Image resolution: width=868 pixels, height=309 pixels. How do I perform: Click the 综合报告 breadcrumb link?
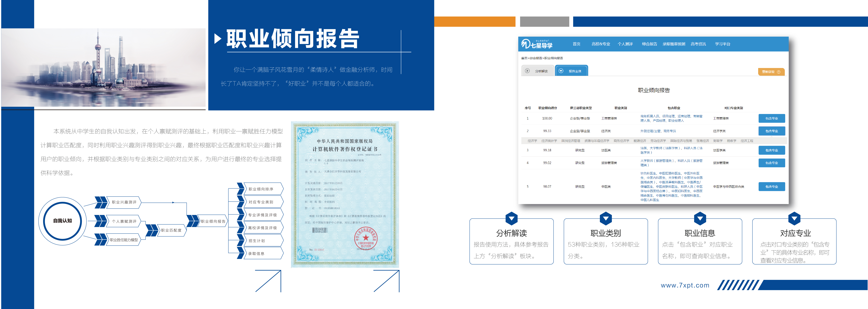pyautogui.click(x=536, y=58)
